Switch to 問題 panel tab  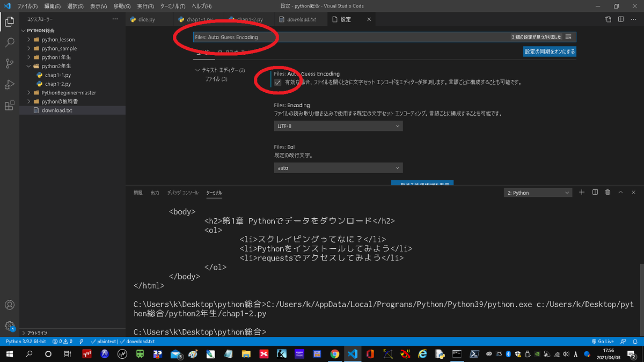coord(138,193)
